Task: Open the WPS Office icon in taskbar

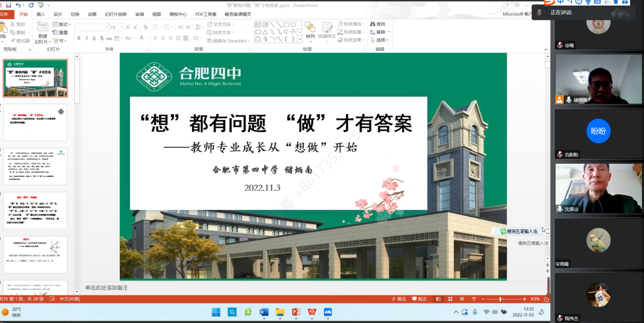Action: point(312,312)
